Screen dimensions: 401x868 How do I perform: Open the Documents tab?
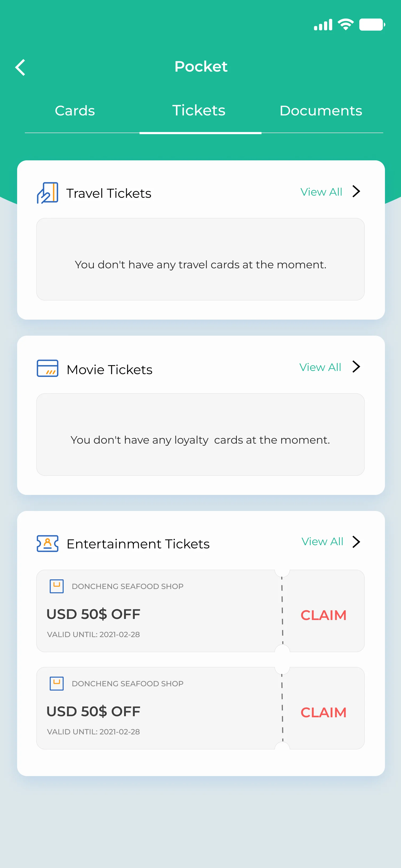(x=321, y=111)
